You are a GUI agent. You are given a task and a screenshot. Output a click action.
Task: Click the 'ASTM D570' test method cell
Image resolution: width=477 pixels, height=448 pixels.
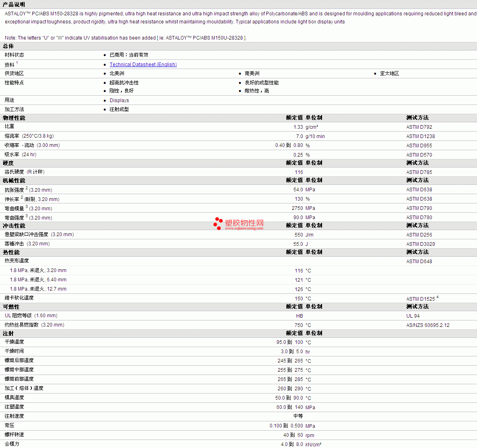click(419, 155)
